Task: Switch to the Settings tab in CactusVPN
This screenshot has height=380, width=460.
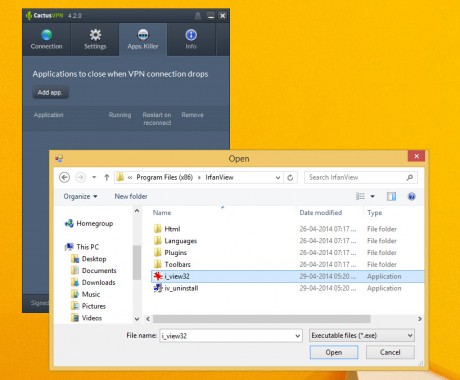Action: point(95,39)
